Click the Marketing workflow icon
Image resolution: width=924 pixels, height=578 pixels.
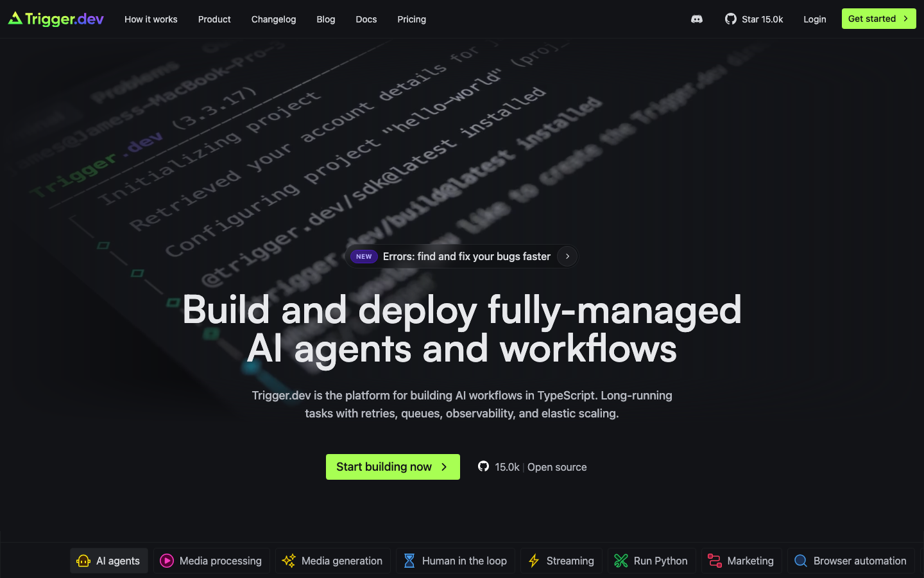(715, 561)
